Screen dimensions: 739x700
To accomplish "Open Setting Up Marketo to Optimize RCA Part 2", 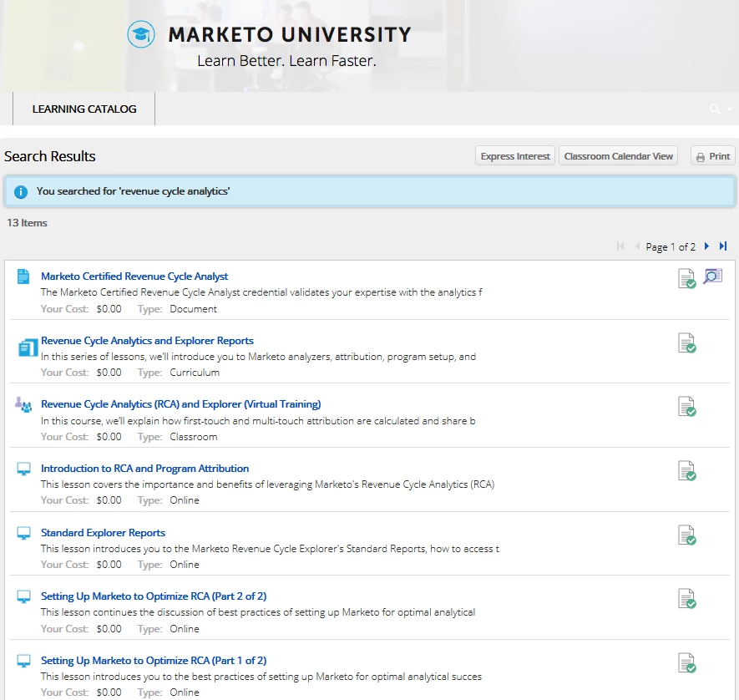I will point(154,596).
